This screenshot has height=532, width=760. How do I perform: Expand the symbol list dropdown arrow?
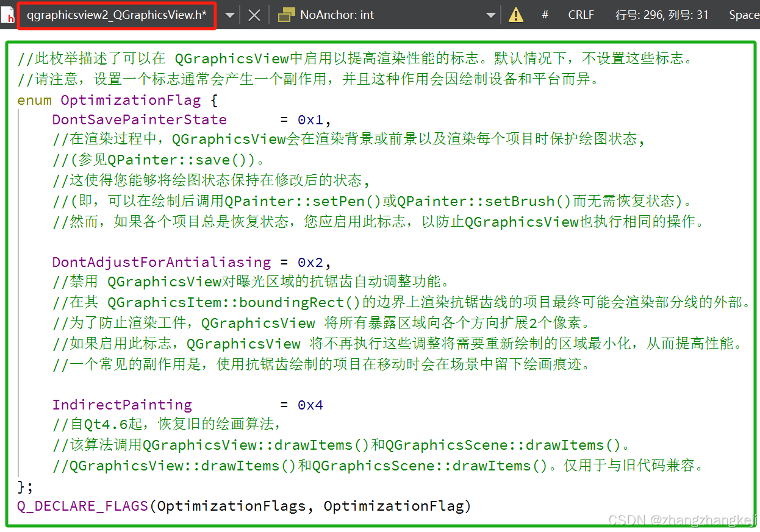tap(491, 15)
